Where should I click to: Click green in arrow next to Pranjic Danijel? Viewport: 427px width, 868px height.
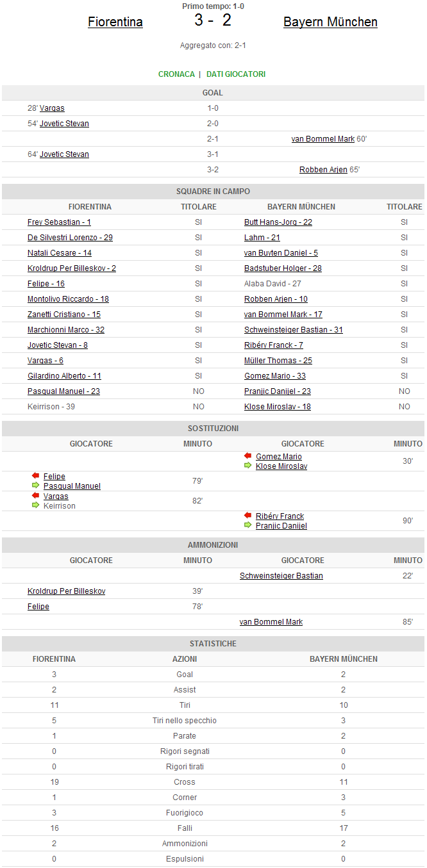(x=247, y=525)
